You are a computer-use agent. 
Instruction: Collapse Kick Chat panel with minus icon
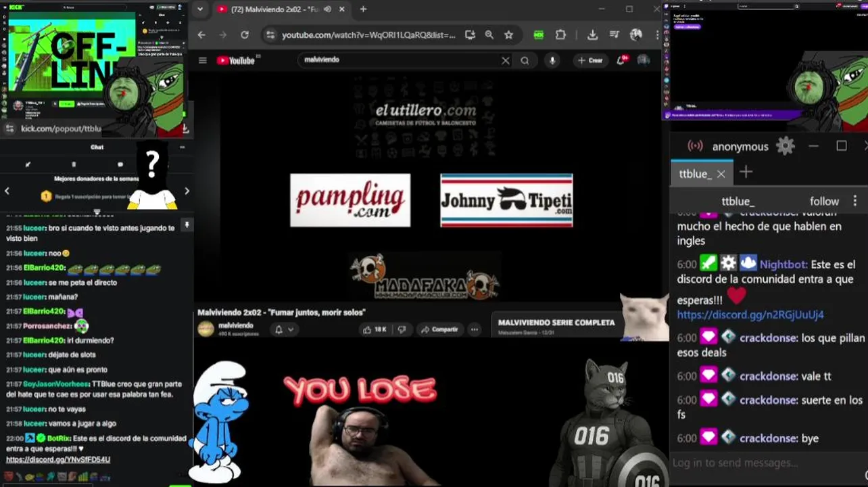pyautogui.click(x=182, y=147)
